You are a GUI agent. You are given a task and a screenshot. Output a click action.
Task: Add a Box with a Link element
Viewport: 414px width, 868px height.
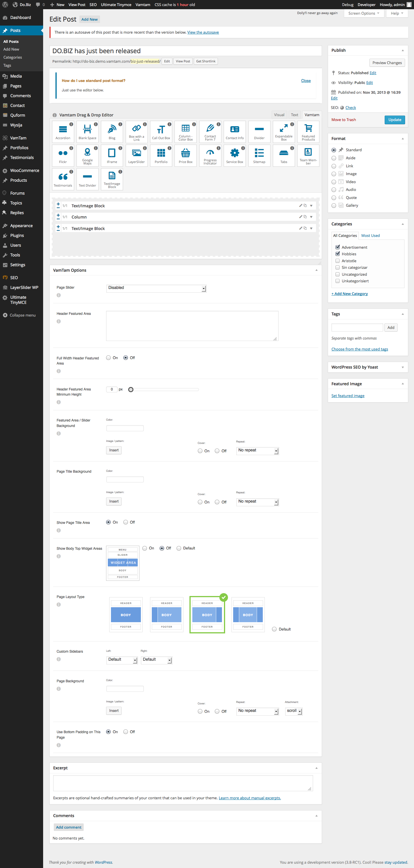(137, 132)
